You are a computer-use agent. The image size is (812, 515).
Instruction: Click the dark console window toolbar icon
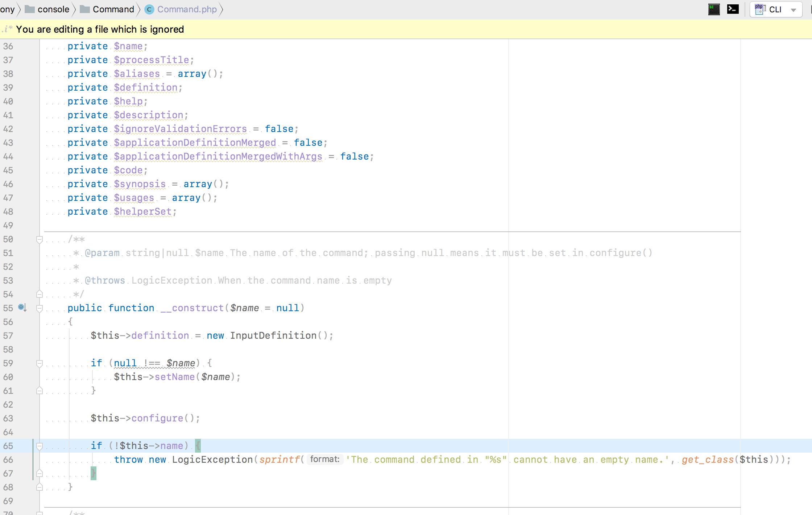click(714, 9)
